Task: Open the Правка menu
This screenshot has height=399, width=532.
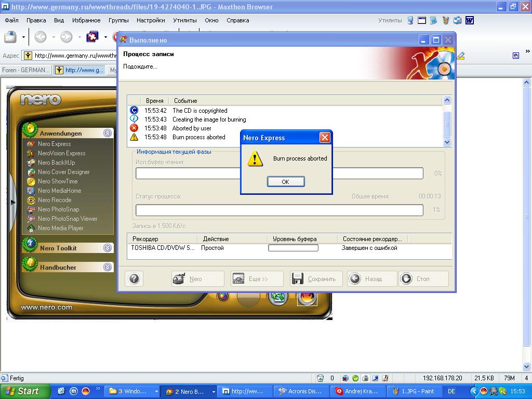Action: click(x=36, y=20)
